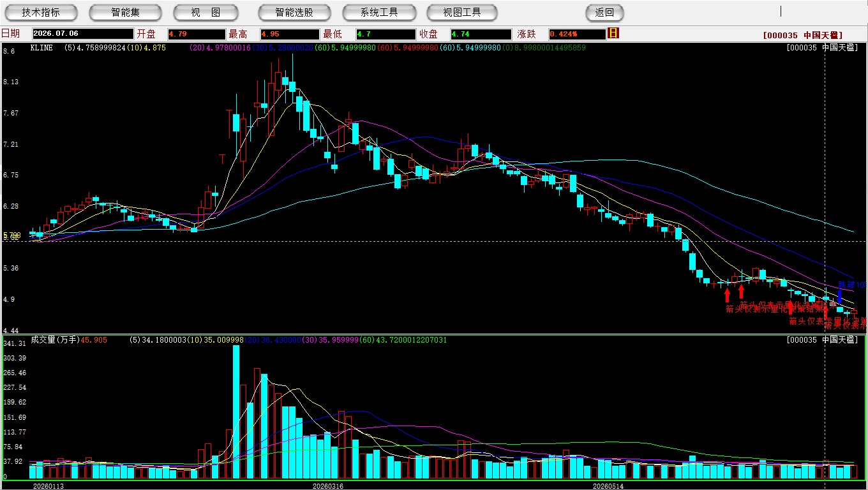
Task: Open 智能选股 stock screener
Action: 294,12
